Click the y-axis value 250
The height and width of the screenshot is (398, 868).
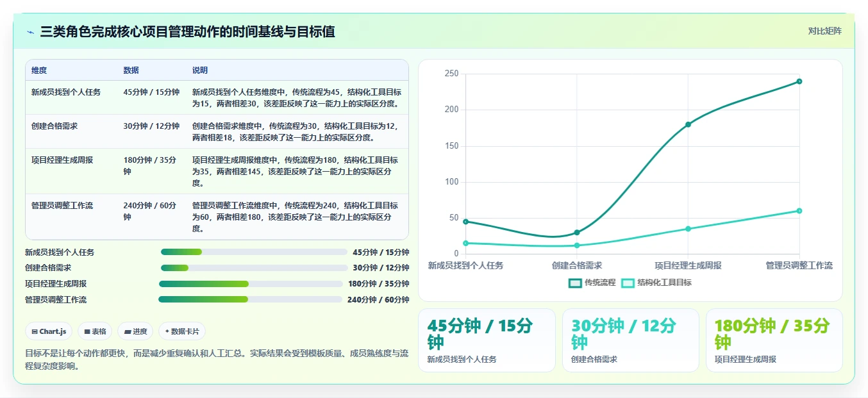(x=451, y=74)
